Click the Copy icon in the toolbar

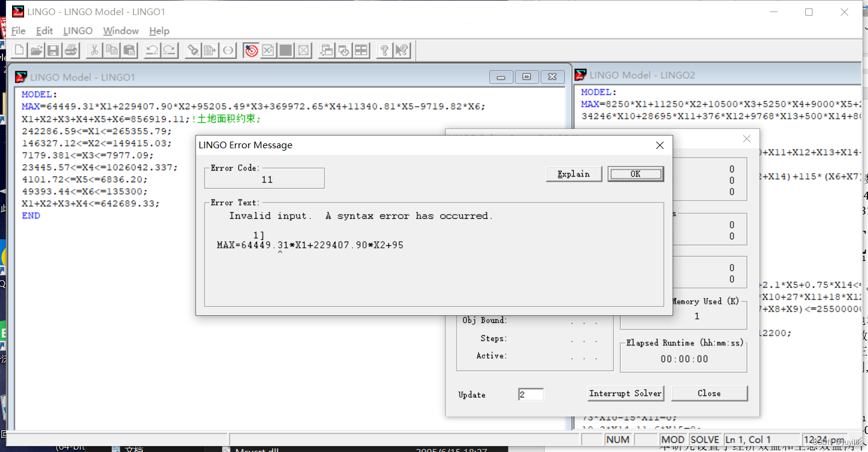(112, 50)
